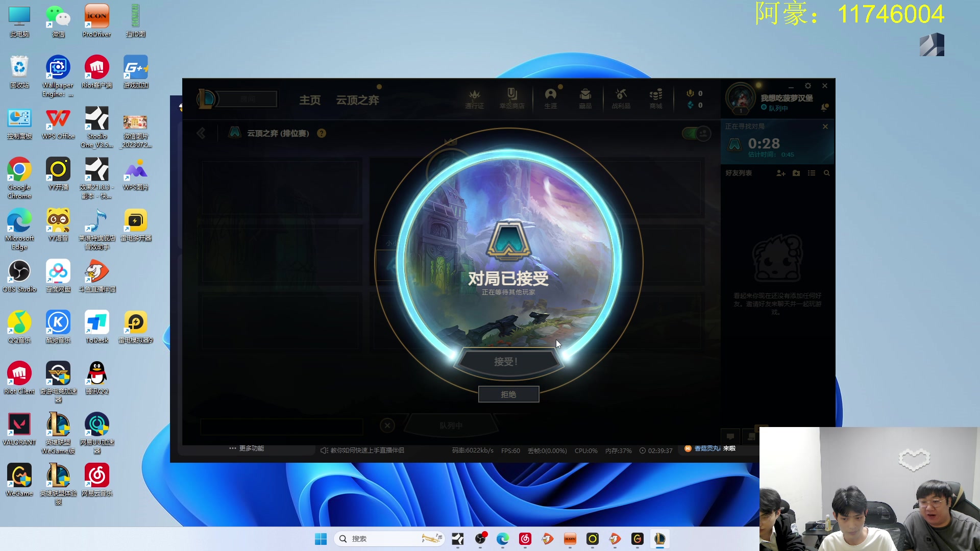This screenshot has width=980, height=551.
Task: Click the 队列中 in-queue button
Action: click(451, 425)
